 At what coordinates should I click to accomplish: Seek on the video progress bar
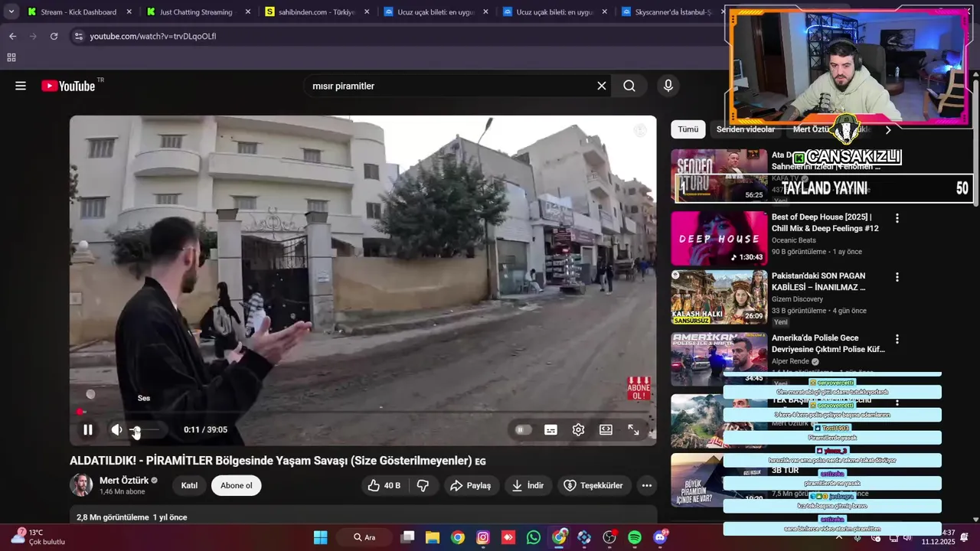point(363,412)
